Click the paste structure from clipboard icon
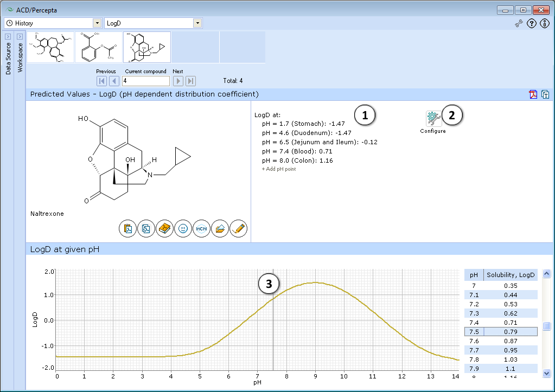 (128, 229)
